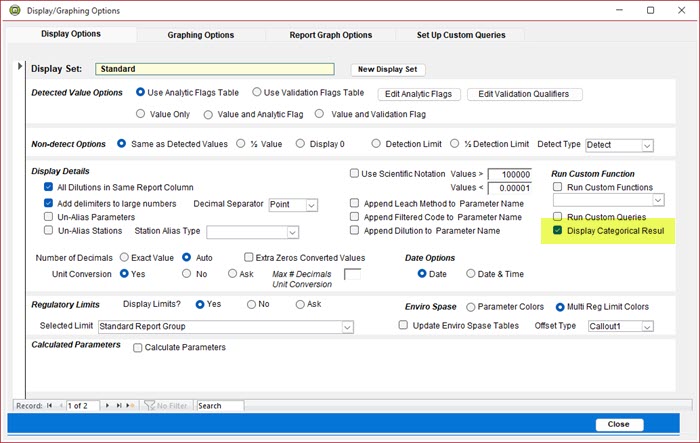Select Date & Time date option
The image size is (700, 443).
pos(471,273)
